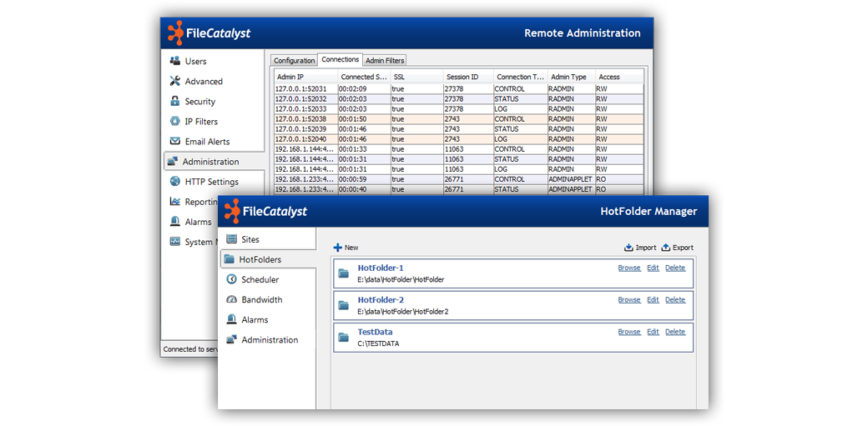
Task: Browse HotFolder-1
Action: (x=628, y=268)
